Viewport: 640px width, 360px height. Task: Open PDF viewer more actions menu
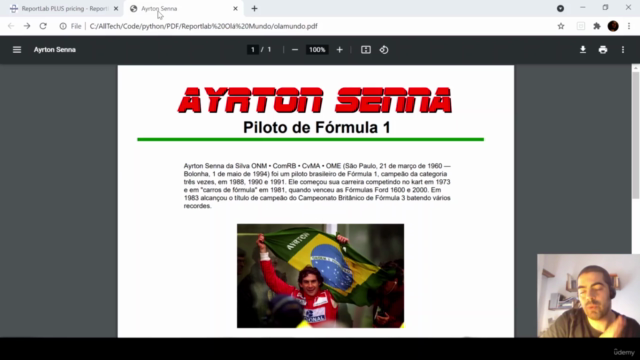pos(623,50)
